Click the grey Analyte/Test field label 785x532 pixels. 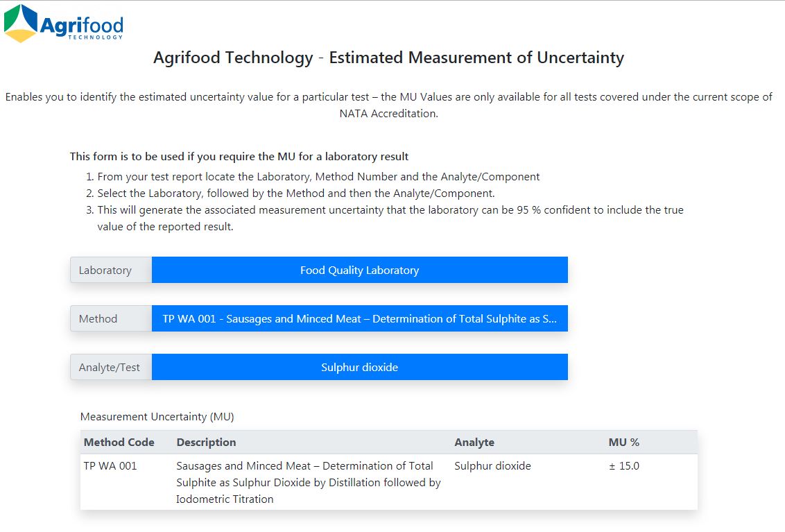111,367
